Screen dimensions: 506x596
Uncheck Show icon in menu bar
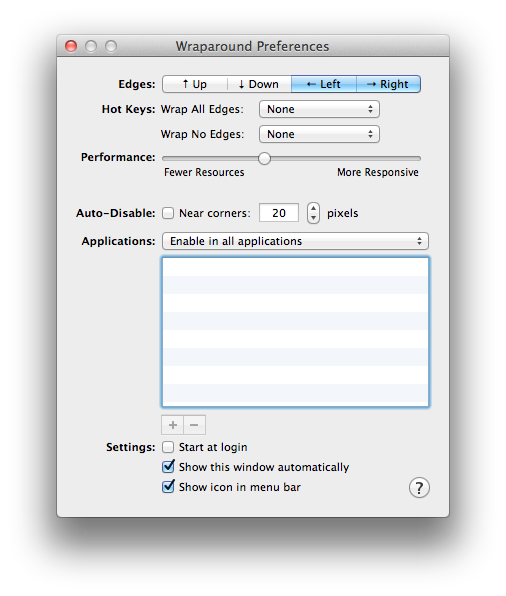168,487
